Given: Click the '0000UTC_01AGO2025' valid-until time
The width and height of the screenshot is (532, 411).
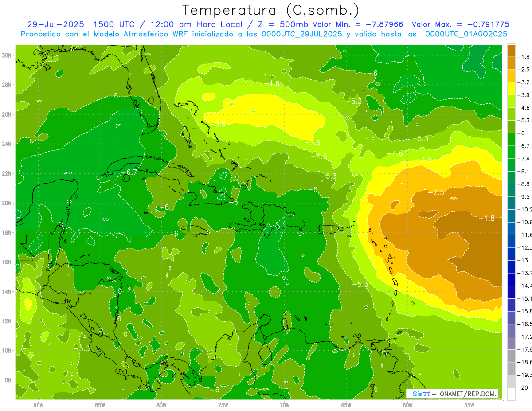Looking at the screenshot, I should pos(466,34).
